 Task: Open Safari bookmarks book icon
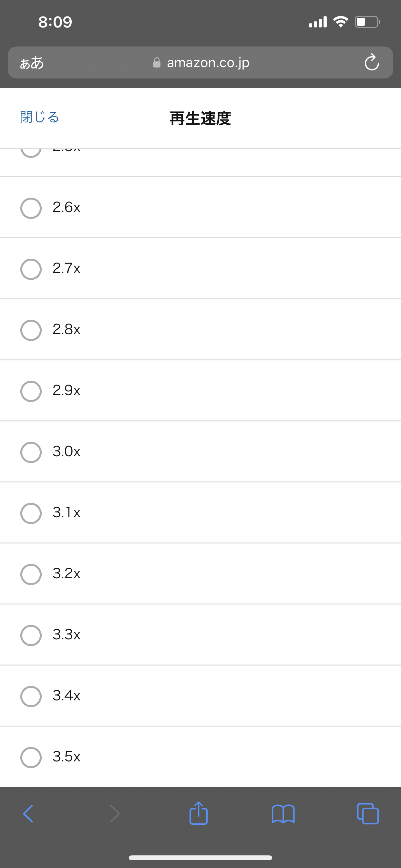[283, 814]
